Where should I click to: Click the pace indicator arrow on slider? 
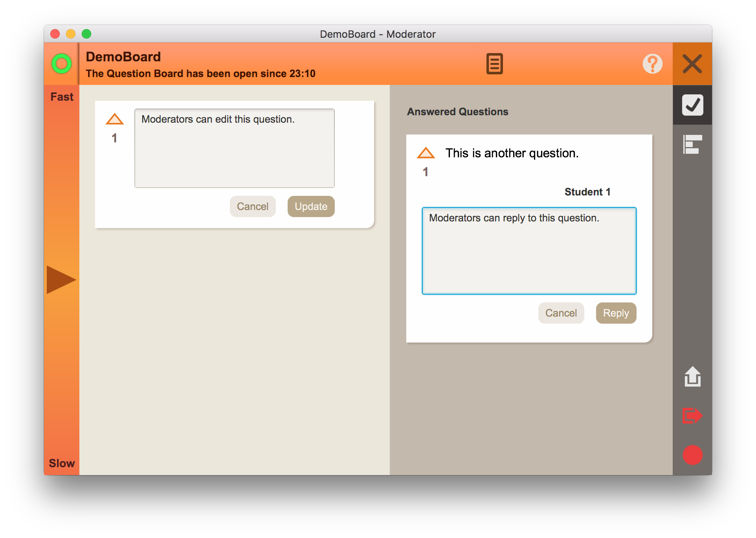[61, 280]
